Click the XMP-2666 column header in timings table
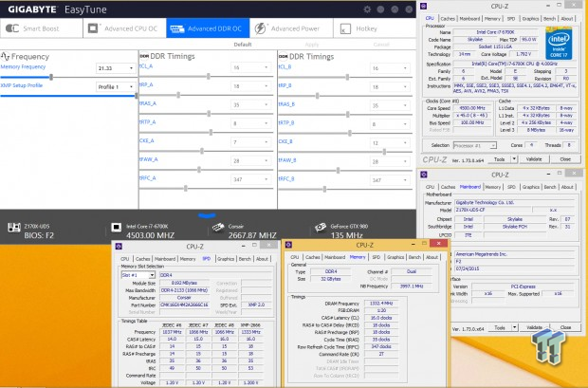This screenshot has height=388, width=588. coord(250,325)
